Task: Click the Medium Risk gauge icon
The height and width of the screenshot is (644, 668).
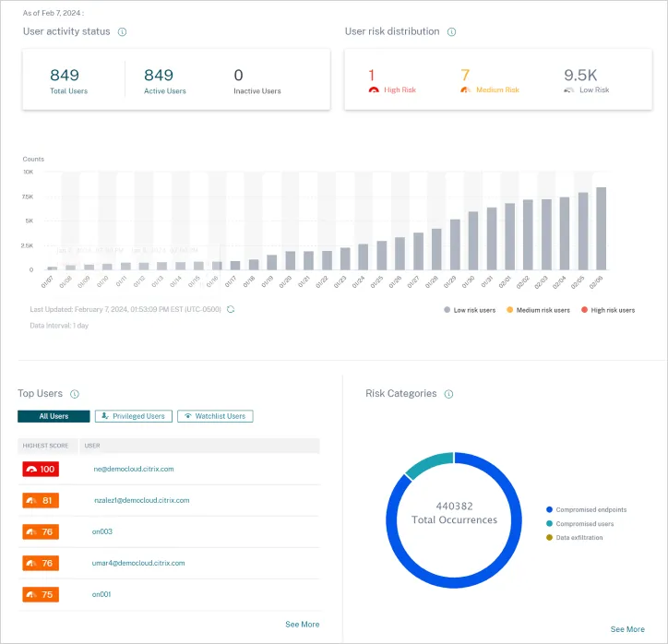Action: pyautogui.click(x=465, y=90)
